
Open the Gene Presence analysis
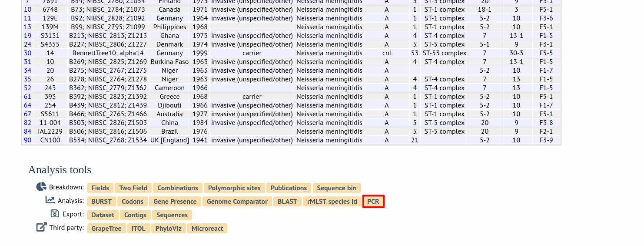(175, 202)
